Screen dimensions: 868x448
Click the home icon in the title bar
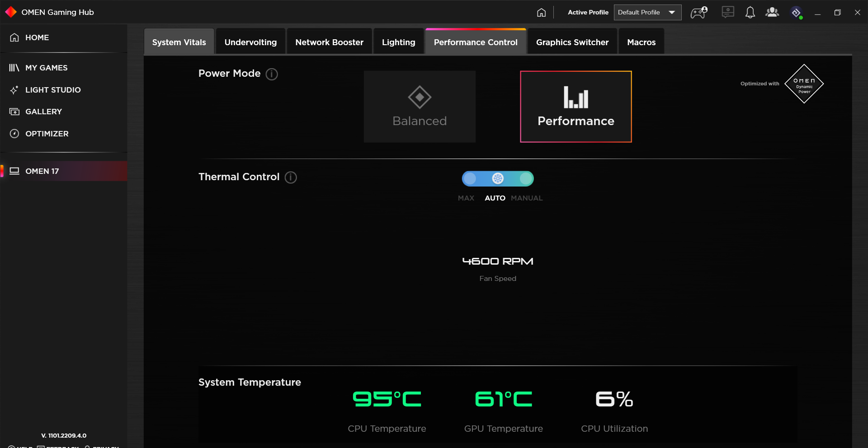click(x=541, y=13)
